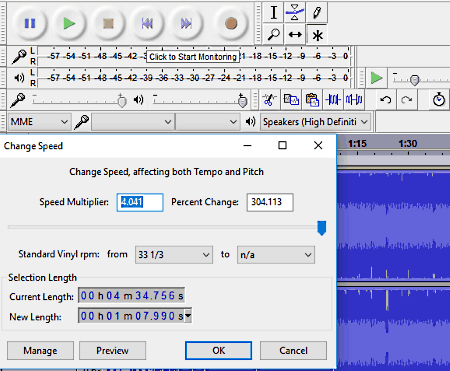Open the vinyl rpm 'to' n/a dropdown
The height and width of the screenshot is (371, 450).
276,255
